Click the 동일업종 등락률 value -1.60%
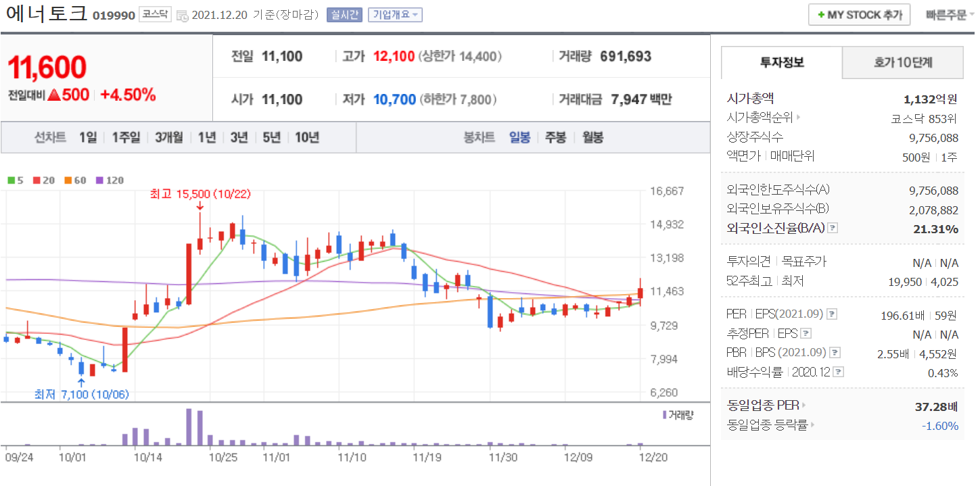Screen dimensions: 980x486 pos(940,426)
